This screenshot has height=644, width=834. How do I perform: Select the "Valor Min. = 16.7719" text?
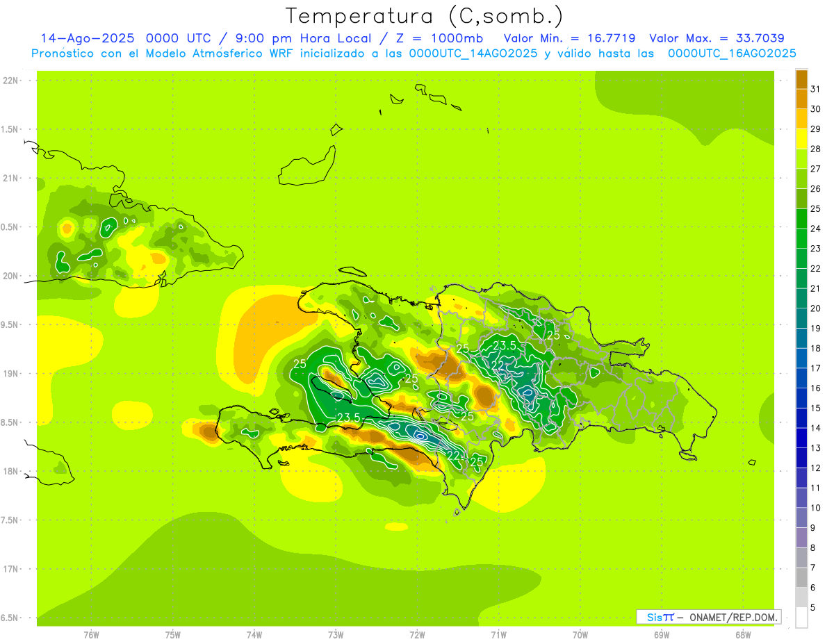coord(569,38)
